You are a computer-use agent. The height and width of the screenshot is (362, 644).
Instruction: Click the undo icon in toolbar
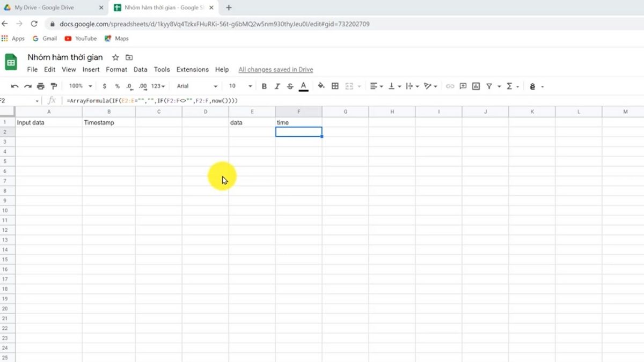[x=14, y=86]
